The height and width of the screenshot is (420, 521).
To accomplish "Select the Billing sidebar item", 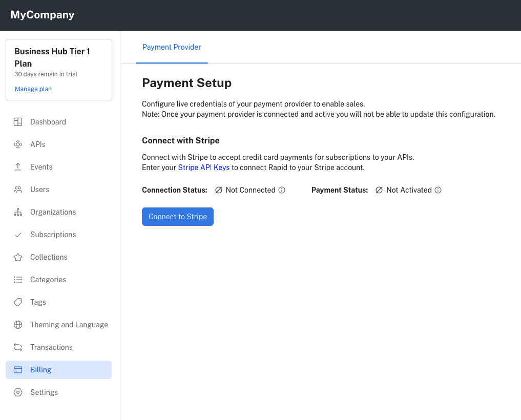I will pyautogui.click(x=59, y=370).
